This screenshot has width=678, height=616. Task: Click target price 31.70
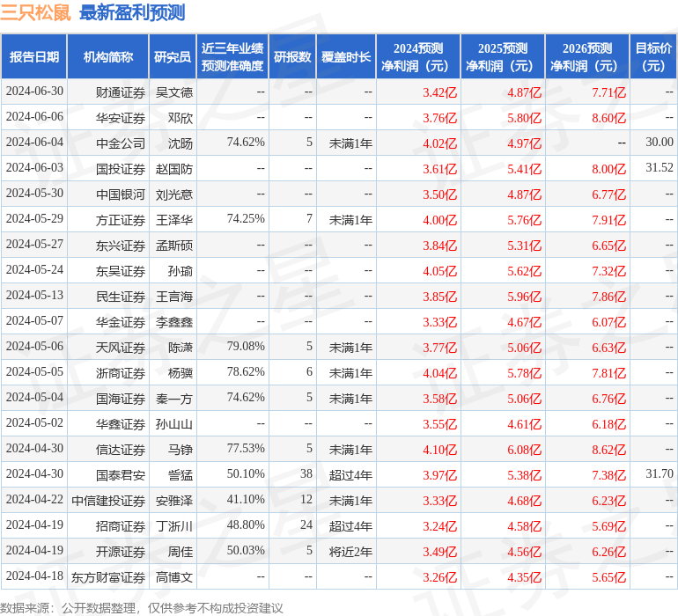coord(660,473)
